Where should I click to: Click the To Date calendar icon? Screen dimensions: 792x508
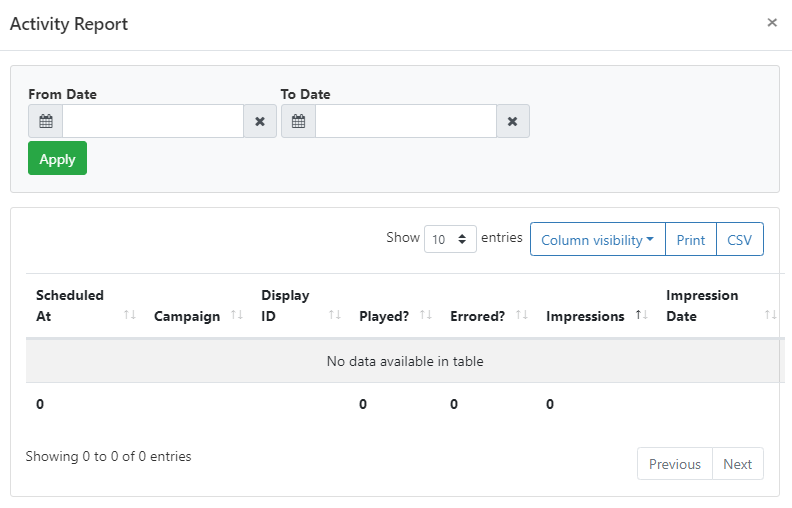coord(298,121)
